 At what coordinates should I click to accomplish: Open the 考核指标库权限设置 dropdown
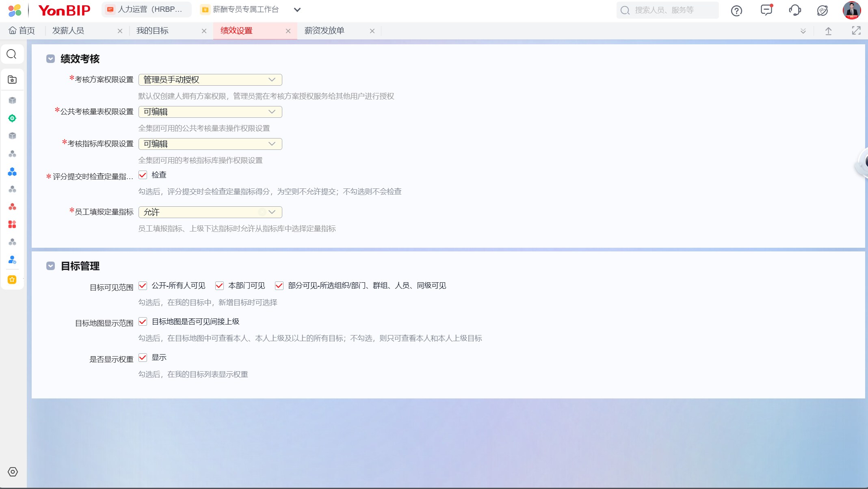point(210,144)
